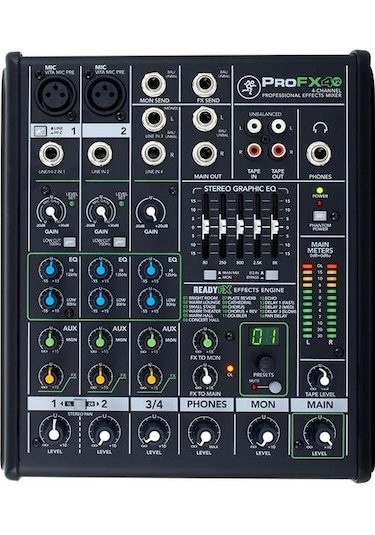Screen dimensions: 375x535
Task: Click the LINE IN 3 left jack
Action: 154,118
